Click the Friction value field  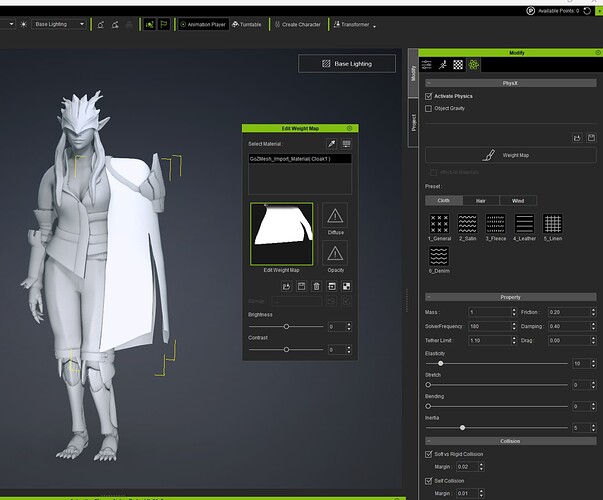[x=569, y=312]
